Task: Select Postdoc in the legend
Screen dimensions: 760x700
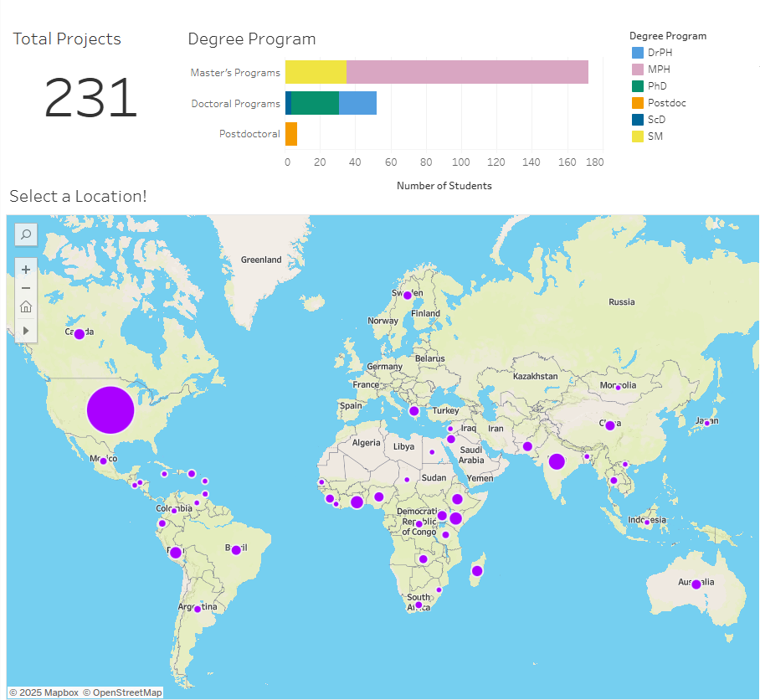Action: click(x=666, y=103)
